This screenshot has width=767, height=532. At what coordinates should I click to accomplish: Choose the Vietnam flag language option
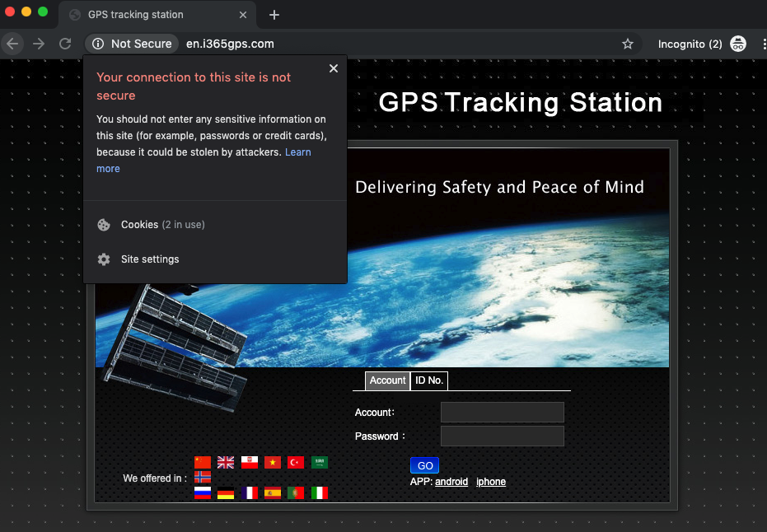point(273,463)
